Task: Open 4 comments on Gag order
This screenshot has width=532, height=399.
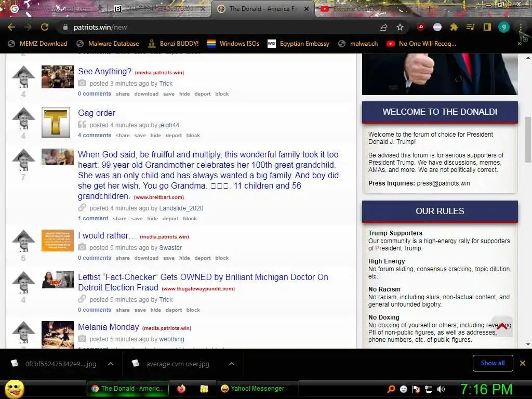Action: [95, 135]
